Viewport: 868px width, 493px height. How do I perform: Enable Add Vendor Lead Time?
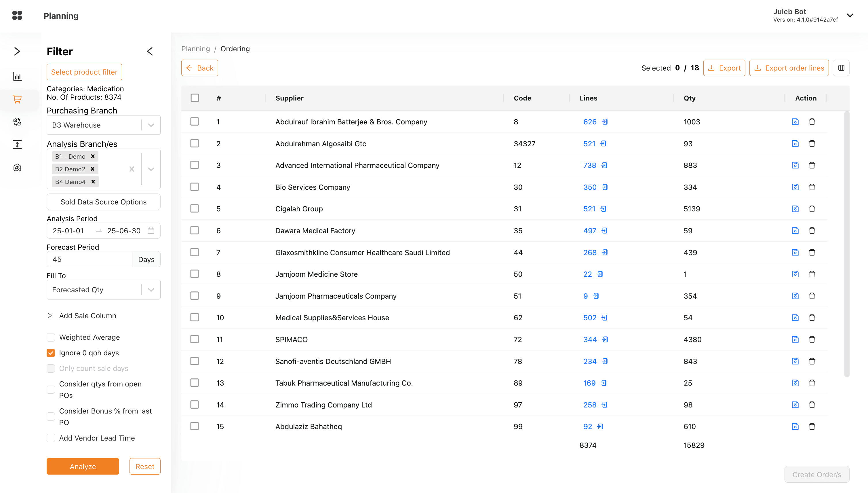(x=51, y=438)
